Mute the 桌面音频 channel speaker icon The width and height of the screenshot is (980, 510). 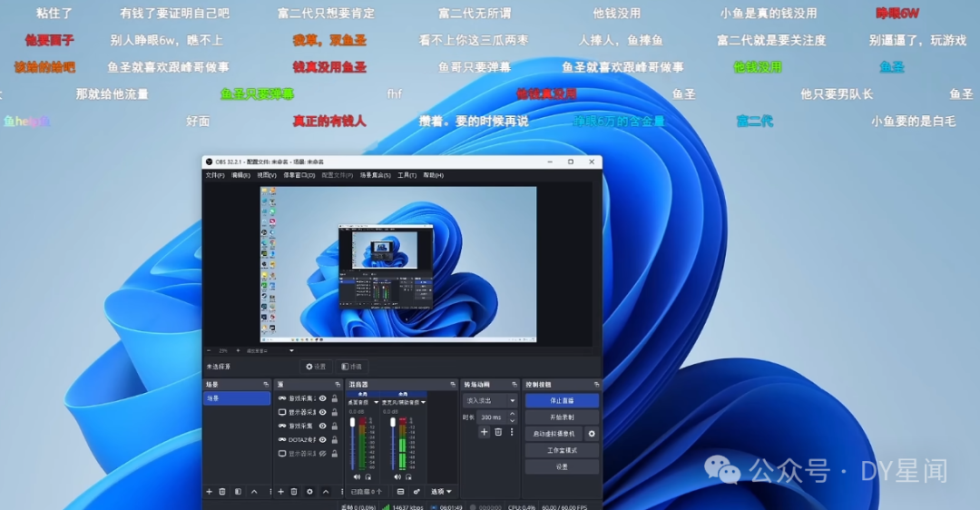click(x=357, y=476)
